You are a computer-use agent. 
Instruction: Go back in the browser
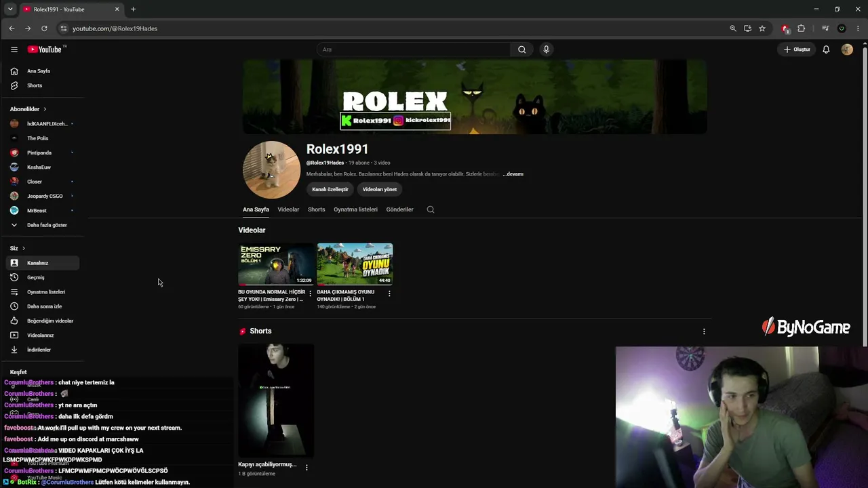tap(12, 28)
